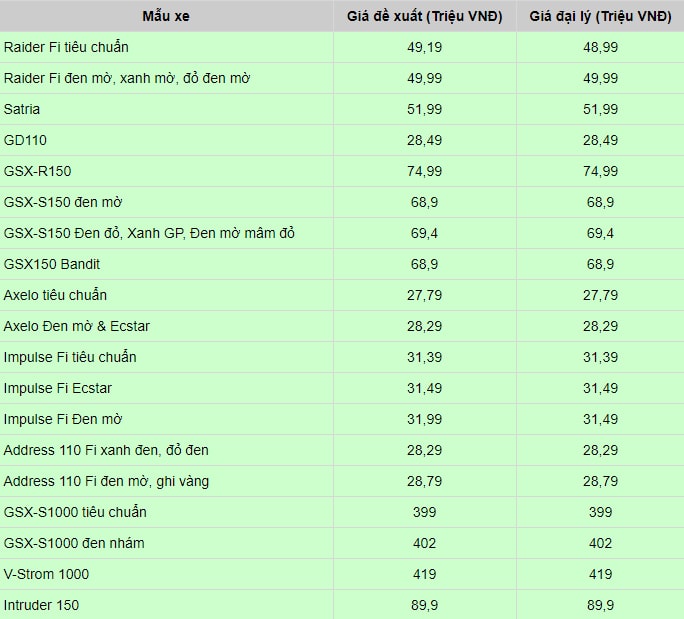Select the 'Raider Fi tiêu chuẩn' row name
The width and height of the screenshot is (684, 619).
[66, 47]
